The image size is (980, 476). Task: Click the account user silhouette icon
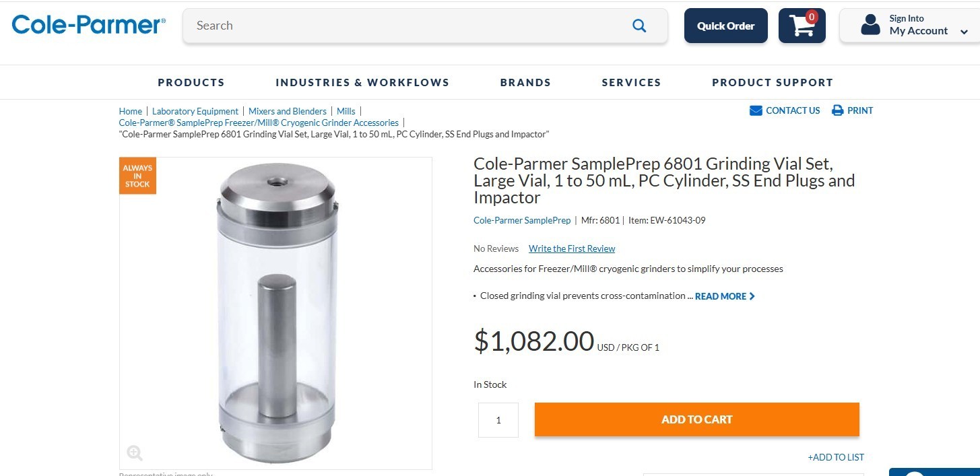[x=871, y=25]
